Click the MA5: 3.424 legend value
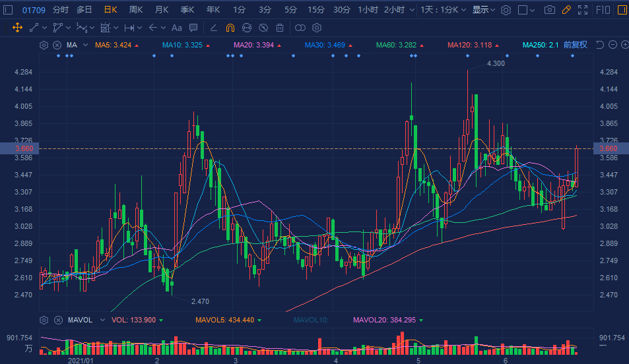629x364 pixels. pyautogui.click(x=113, y=45)
